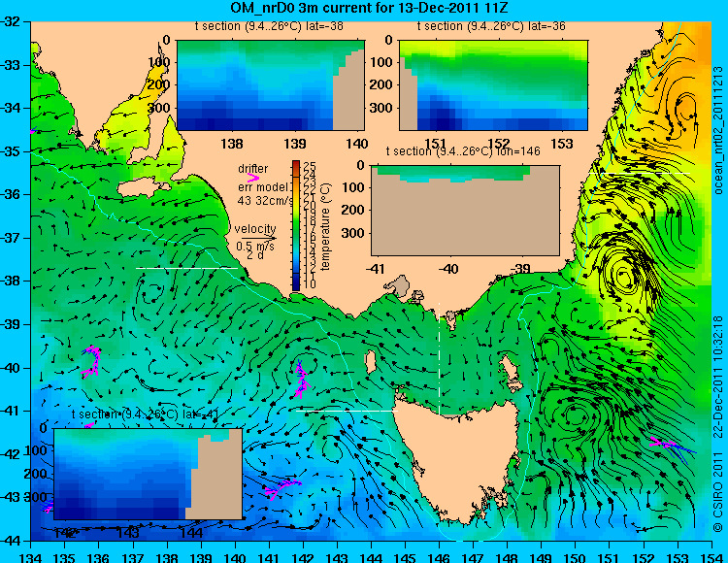Click the Tasmania landmass on the map

(457, 459)
